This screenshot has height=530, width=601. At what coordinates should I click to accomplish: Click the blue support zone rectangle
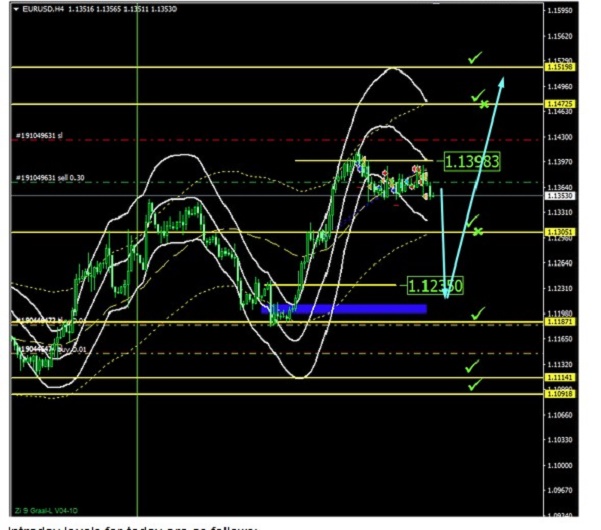tap(345, 309)
